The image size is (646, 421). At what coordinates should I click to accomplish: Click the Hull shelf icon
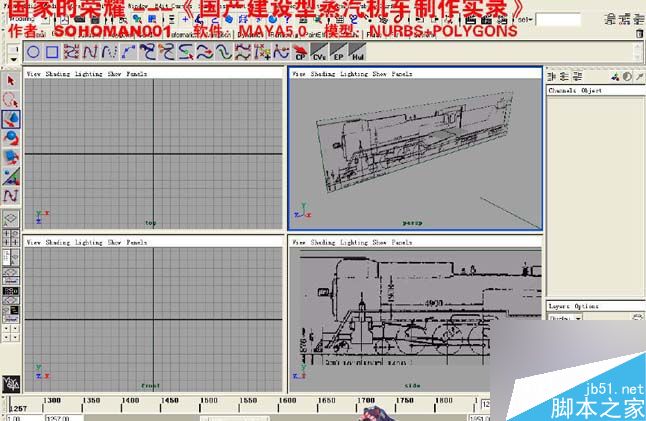point(357,52)
